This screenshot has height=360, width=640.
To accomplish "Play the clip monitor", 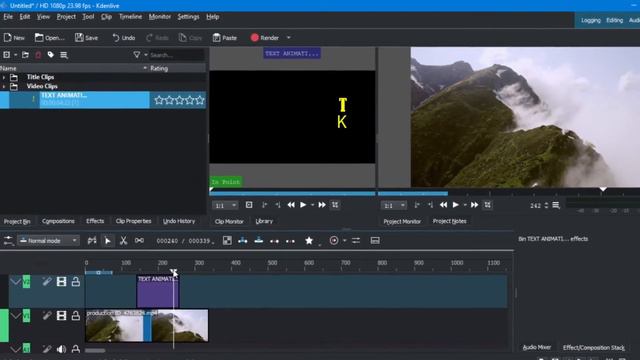I will pos(303,205).
